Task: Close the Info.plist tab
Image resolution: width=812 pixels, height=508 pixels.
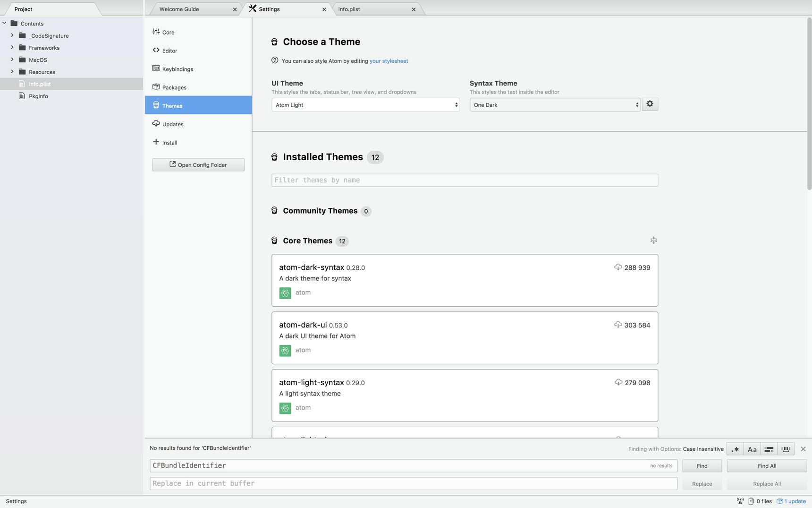Action: pos(414,9)
